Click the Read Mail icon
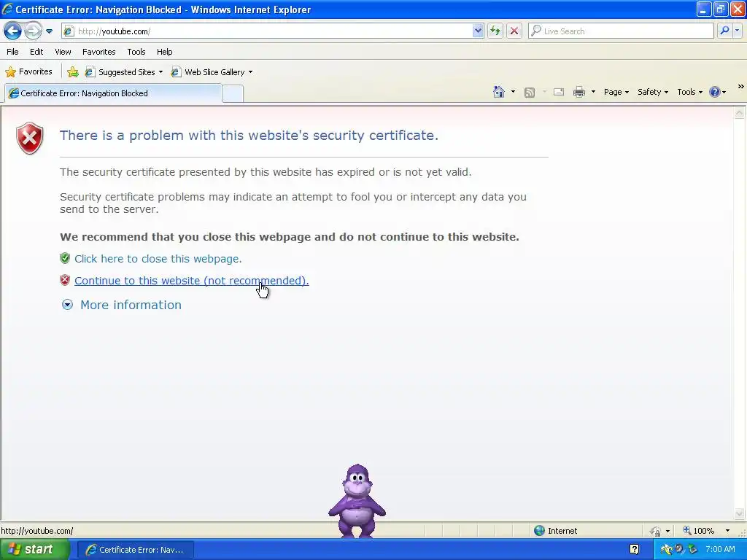Viewport: 747px width, 560px height. point(559,92)
